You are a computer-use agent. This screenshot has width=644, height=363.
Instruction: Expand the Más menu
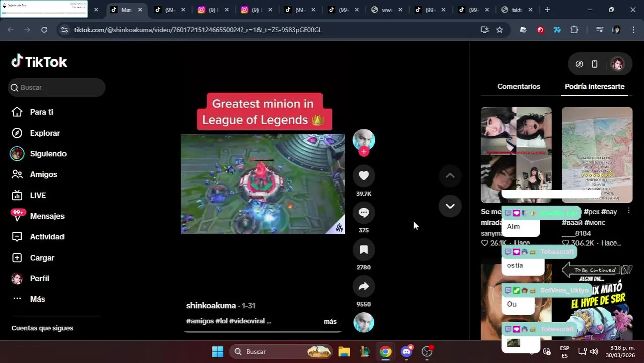(x=37, y=299)
